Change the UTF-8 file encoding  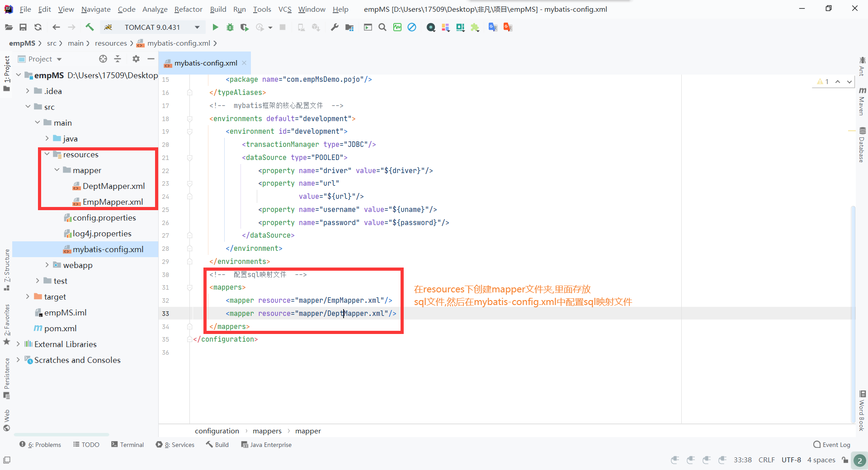tap(791, 460)
